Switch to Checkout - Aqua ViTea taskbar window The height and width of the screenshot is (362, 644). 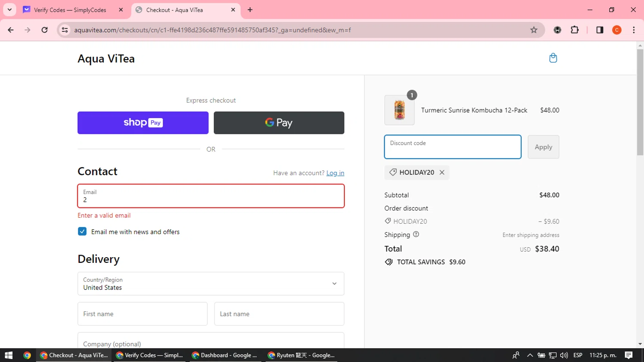point(74,355)
